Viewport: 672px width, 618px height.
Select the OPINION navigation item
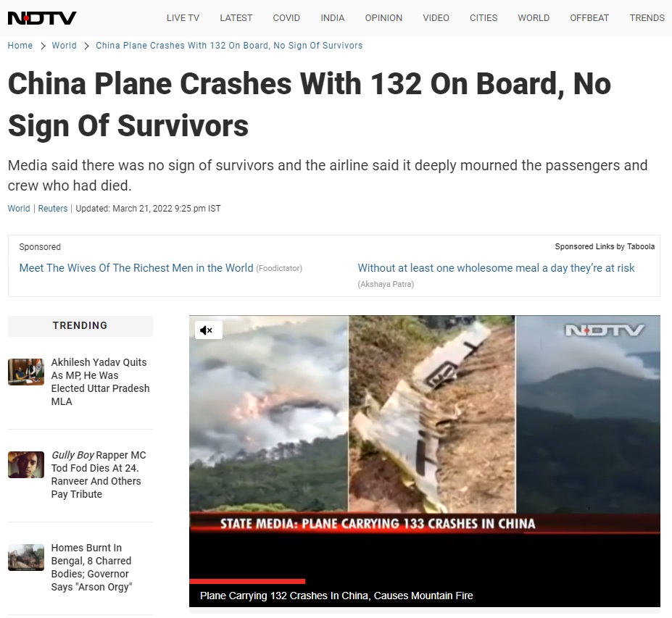click(383, 18)
